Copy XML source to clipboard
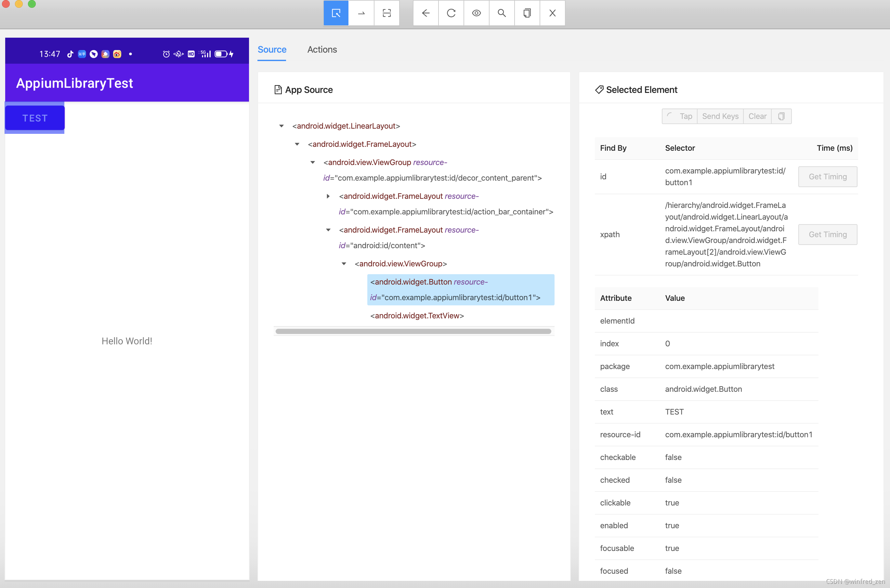 point(527,13)
